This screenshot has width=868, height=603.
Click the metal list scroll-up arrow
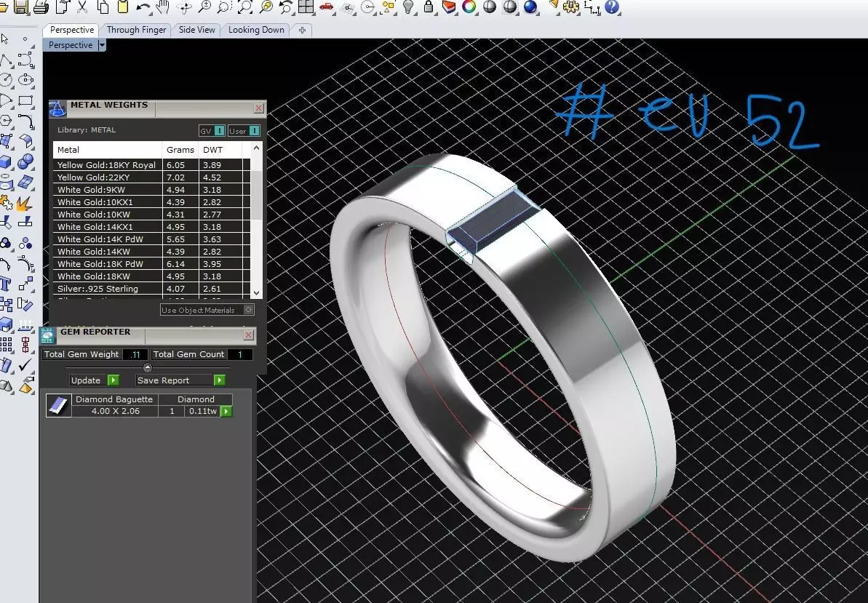(256, 148)
